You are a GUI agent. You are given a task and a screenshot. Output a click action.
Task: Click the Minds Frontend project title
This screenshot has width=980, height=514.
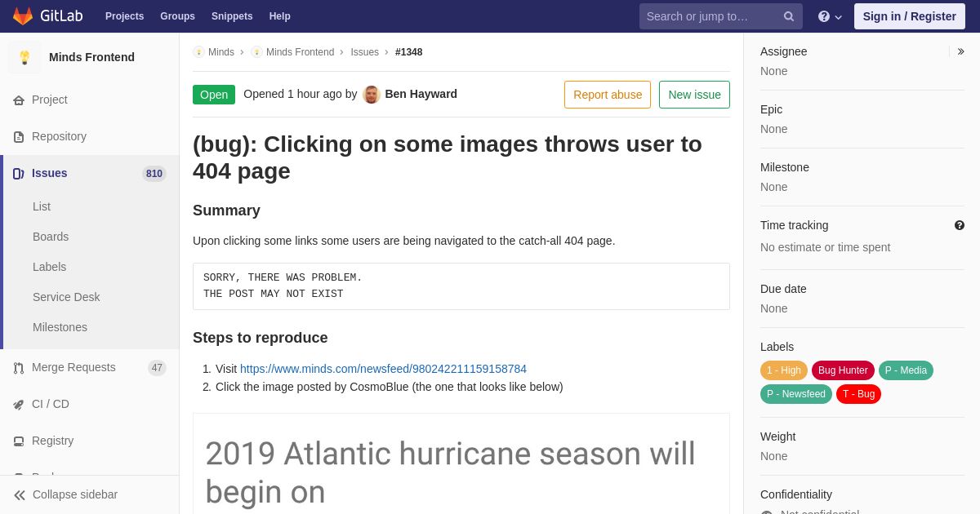click(x=91, y=57)
